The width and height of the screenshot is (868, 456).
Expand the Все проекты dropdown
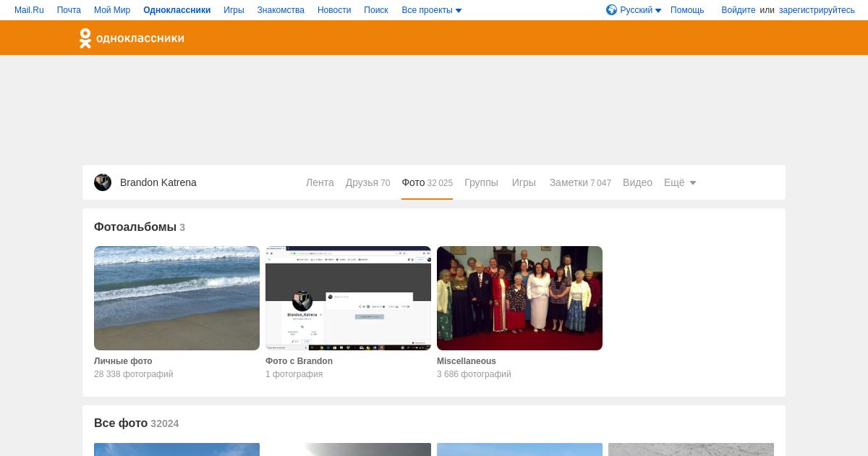pyautogui.click(x=432, y=10)
